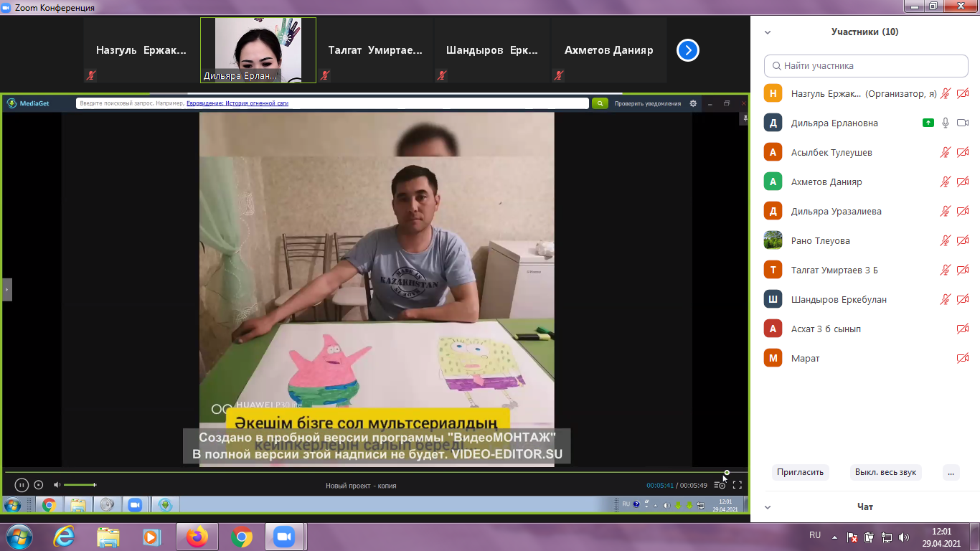The height and width of the screenshot is (551, 980).
Task: Click 'Выкл. весь звук' button
Action: (886, 472)
